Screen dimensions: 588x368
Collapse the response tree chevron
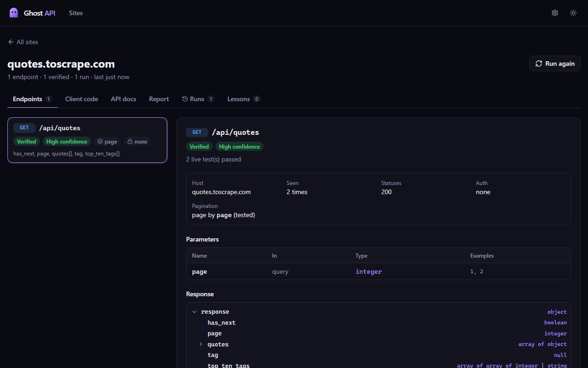point(194,312)
